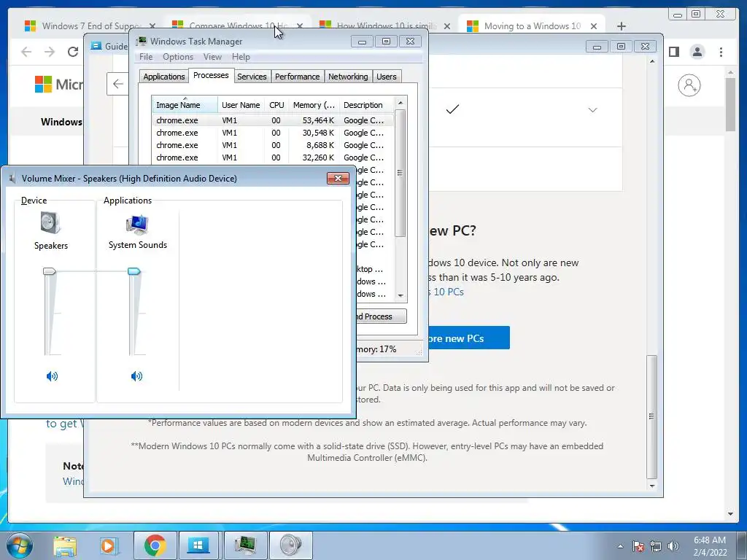
Task: Click Chrome forward navigation arrow
Action: (x=50, y=52)
